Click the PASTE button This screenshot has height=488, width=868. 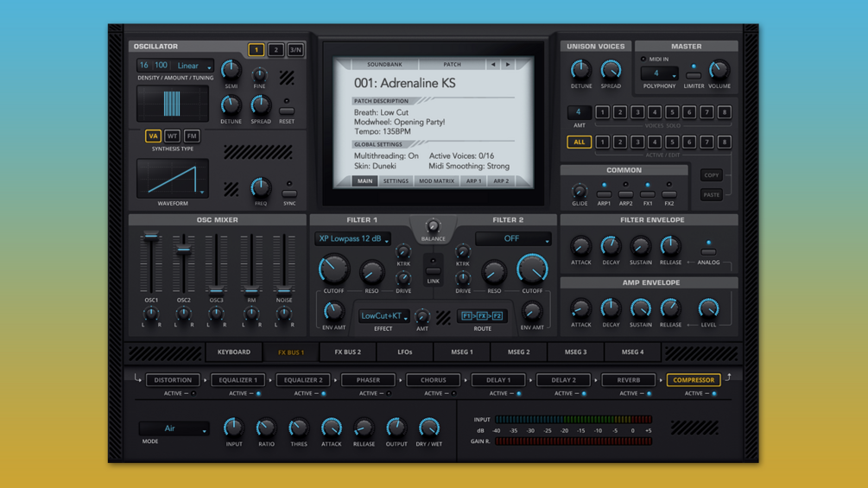tap(712, 195)
